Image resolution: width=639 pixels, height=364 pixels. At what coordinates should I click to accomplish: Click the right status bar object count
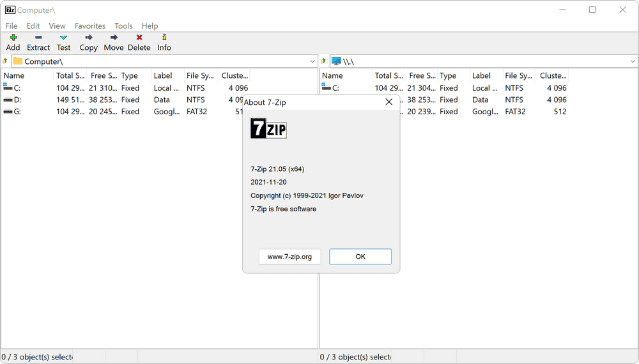[355, 357]
